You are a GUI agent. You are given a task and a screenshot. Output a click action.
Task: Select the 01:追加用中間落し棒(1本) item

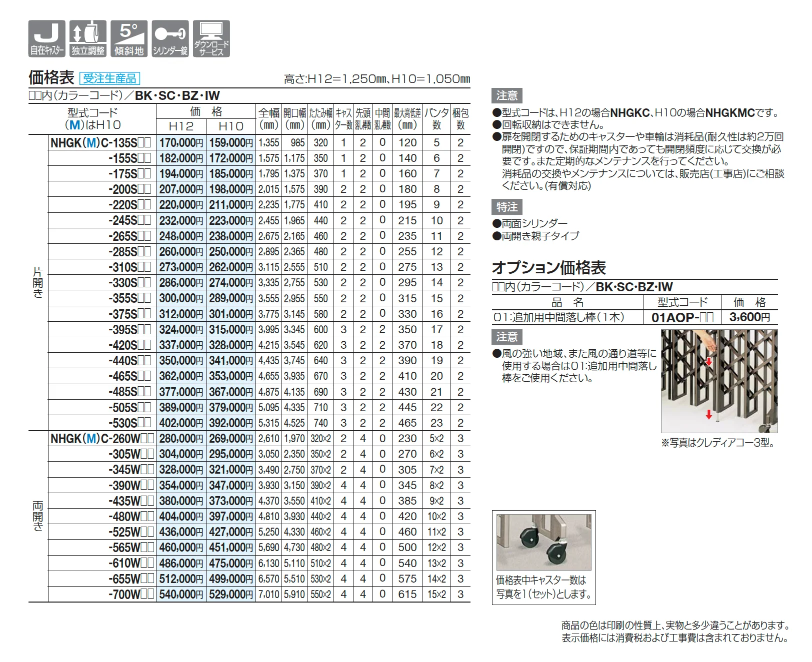pyautogui.click(x=559, y=318)
